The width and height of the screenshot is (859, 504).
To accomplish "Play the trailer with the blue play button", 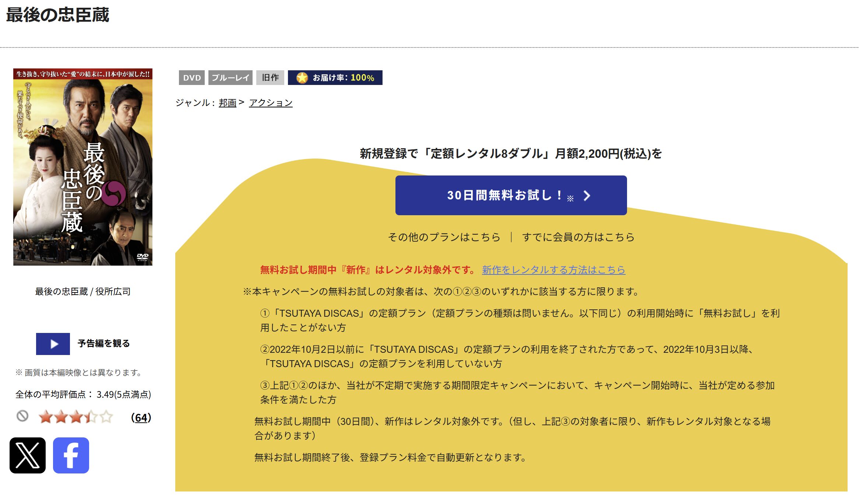I will pos(53,344).
